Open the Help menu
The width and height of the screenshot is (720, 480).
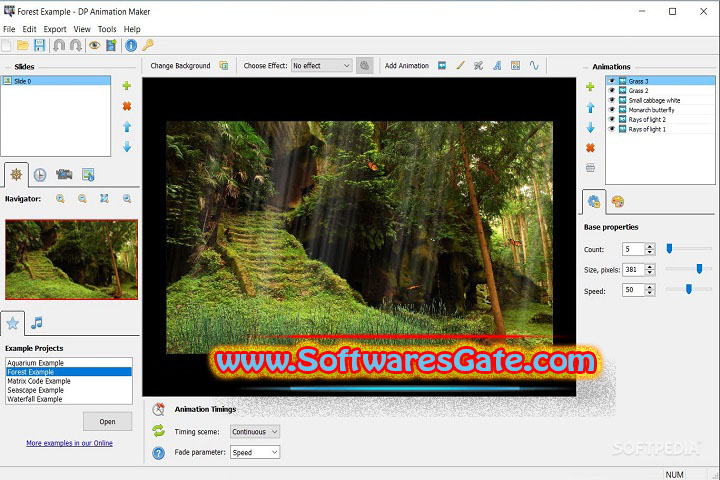tap(132, 29)
